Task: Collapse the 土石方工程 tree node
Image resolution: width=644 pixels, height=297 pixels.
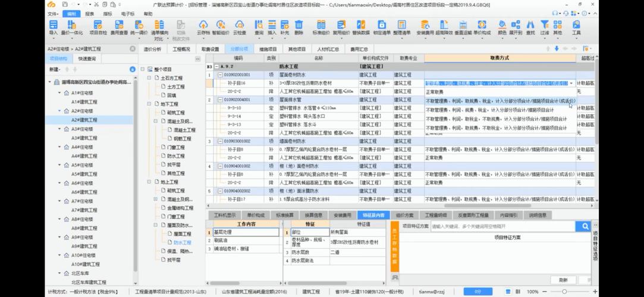Action: click(x=149, y=78)
